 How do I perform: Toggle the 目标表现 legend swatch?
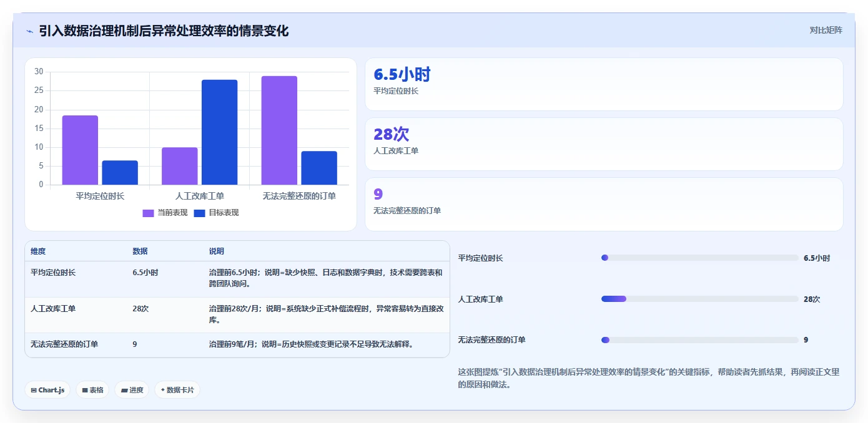click(x=199, y=213)
